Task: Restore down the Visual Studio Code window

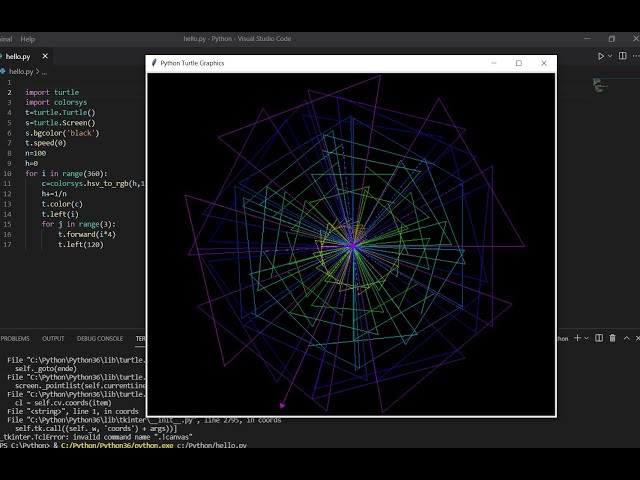Action: (x=611, y=39)
